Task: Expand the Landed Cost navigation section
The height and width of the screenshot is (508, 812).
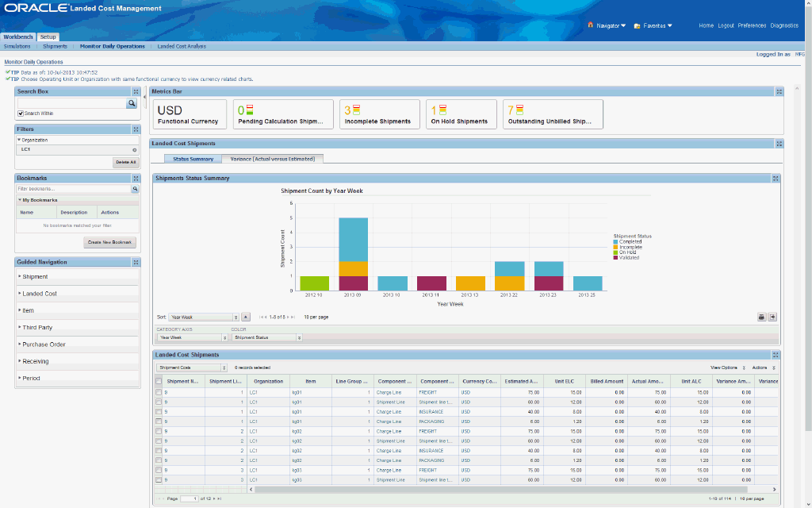Action: pos(40,294)
